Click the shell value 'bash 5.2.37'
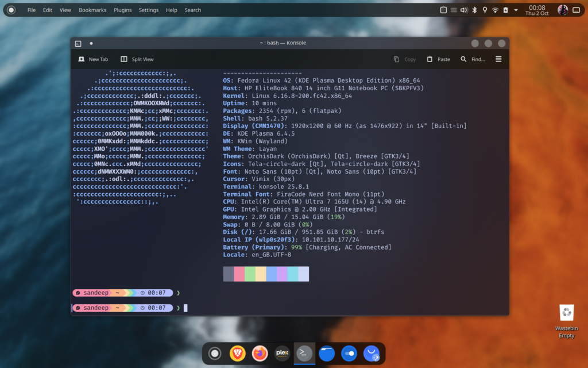The height and width of the screenshot is (368, 588). click(x=268, y=118)
